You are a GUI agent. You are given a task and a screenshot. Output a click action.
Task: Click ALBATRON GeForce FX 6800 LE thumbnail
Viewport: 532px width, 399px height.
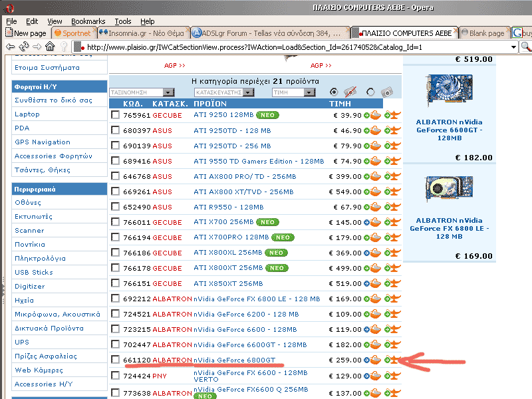coord(449,188)
